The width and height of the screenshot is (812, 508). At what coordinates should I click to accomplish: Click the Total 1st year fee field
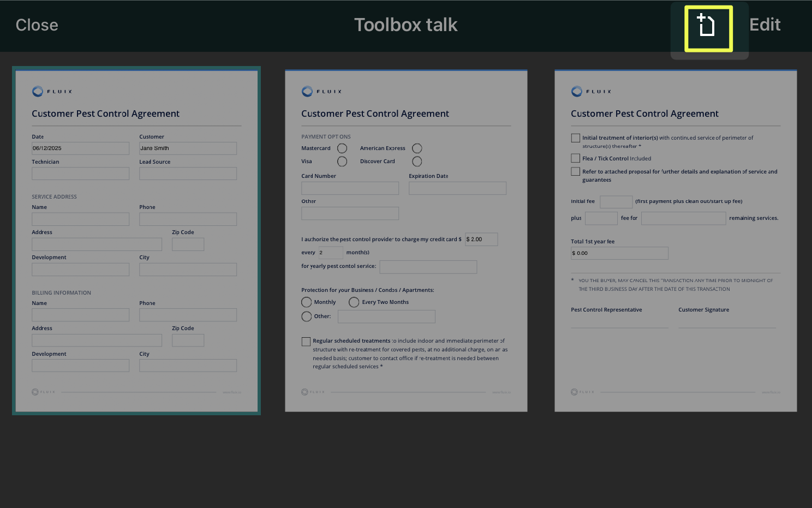pyautogui.click(x=619, y=253)
